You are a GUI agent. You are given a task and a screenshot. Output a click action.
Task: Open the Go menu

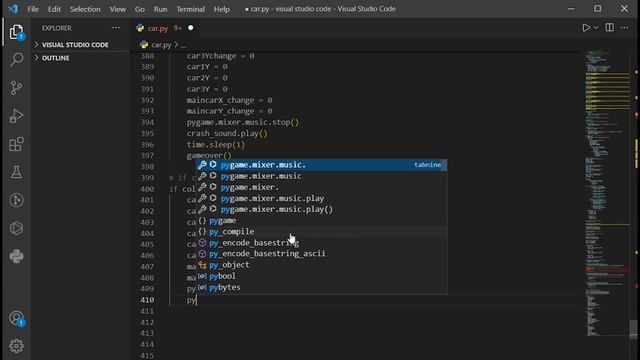point(140,9)
